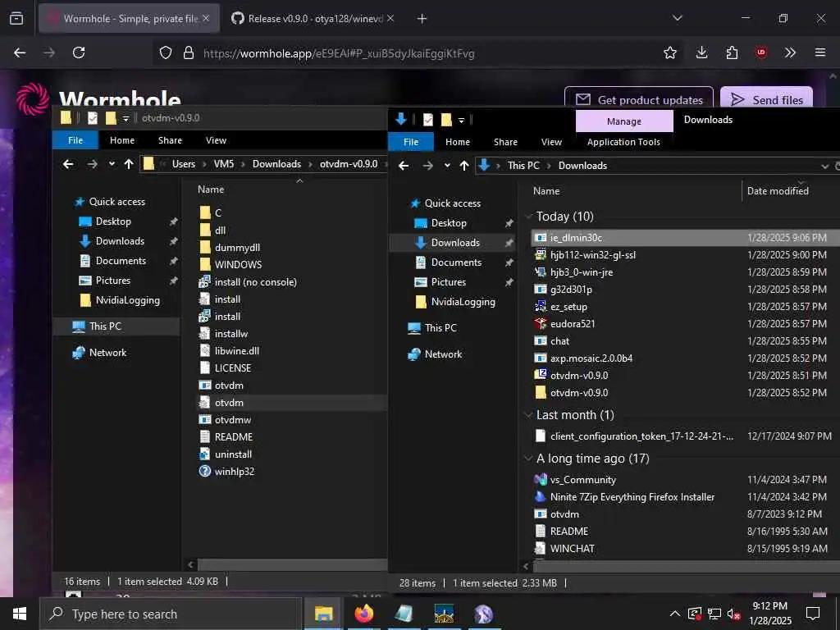Open View tab in Downloads window
The width and height of the screenshot is (840, 630).
551,142
